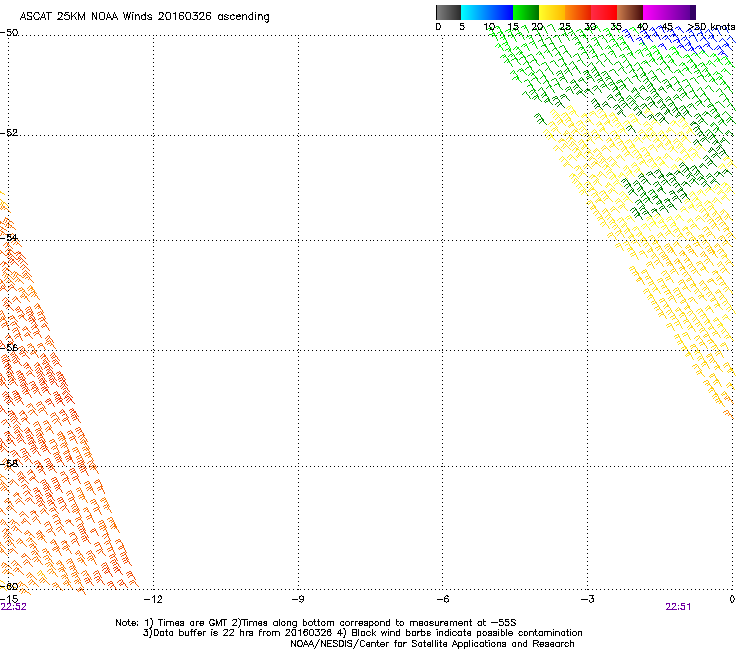This screenshot has height=650, width=740.
Task: Click the '35' label under the color bar
Action: (x=616, y=27)
